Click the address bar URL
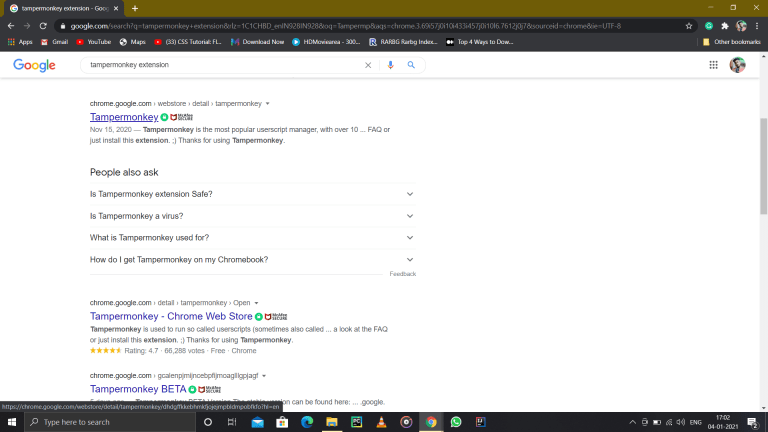 coord(345,26)
